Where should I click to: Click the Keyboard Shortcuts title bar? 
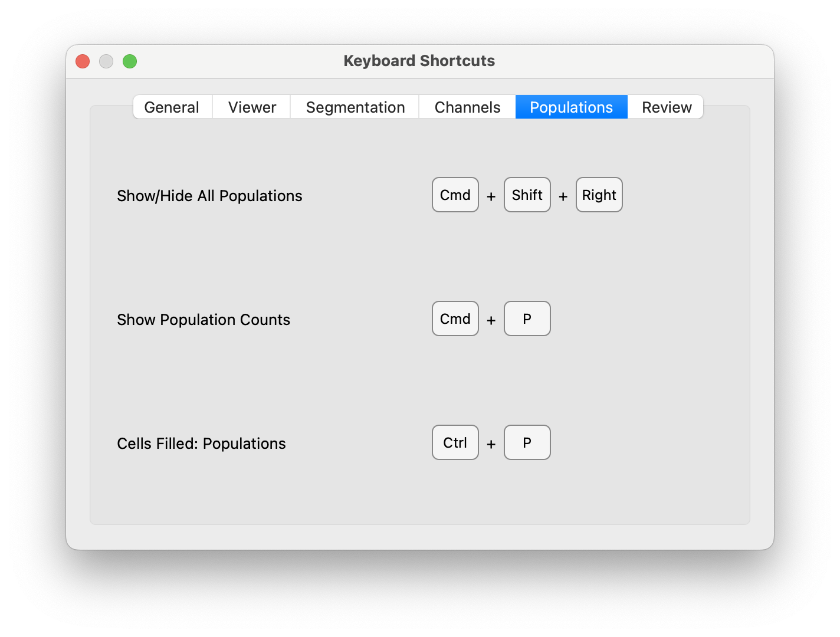pyautogui.click(x=419, y=60)
